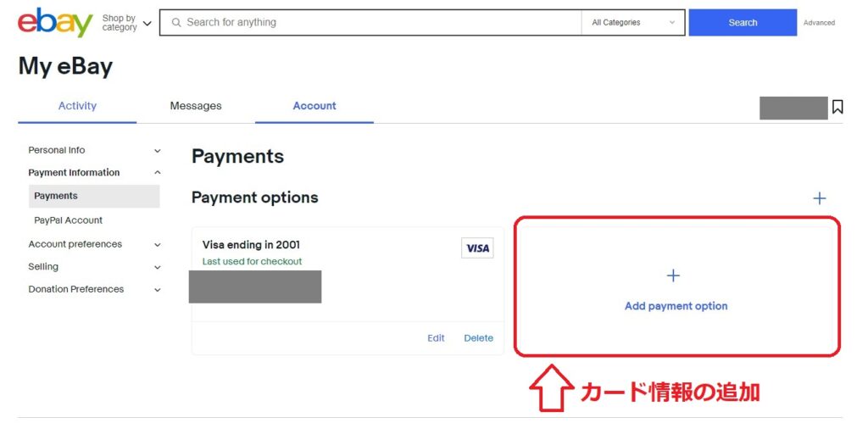Click the eBay logo
Screen dimensions: 868x423
(x=55, y=23)
